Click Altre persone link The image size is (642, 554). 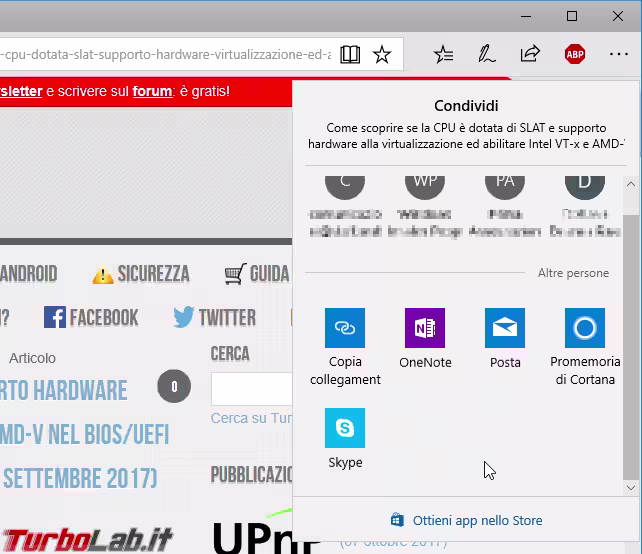pos(573,273)
